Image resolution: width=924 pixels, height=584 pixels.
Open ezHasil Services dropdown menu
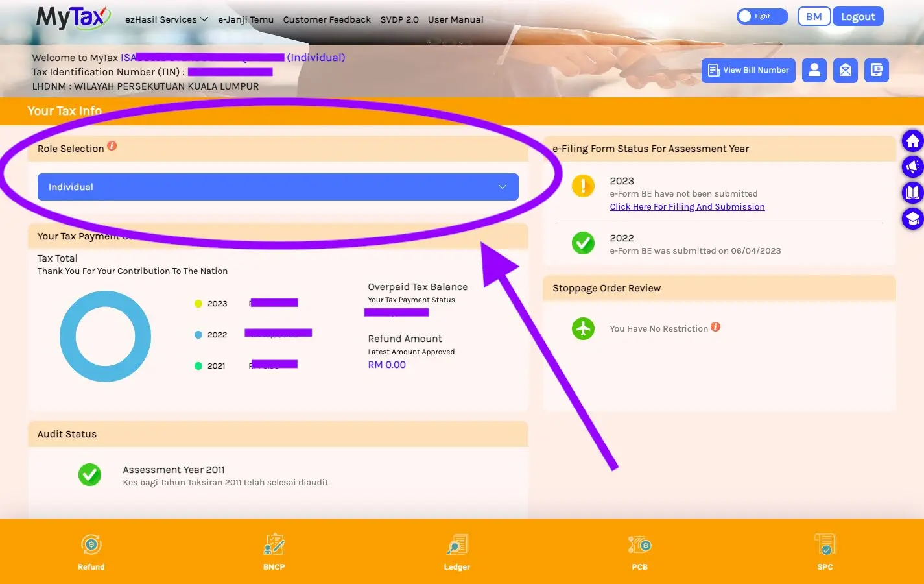(x=167, y=19)
